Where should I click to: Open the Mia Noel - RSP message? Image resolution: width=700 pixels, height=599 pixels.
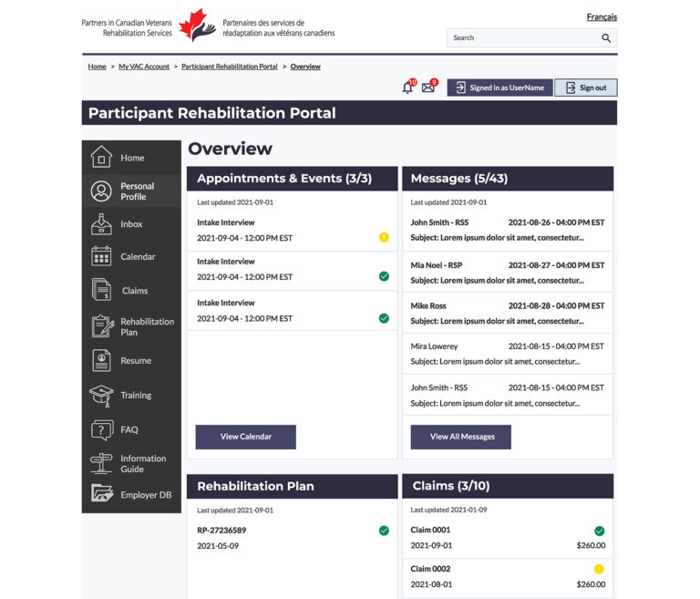tap(507, 272)
